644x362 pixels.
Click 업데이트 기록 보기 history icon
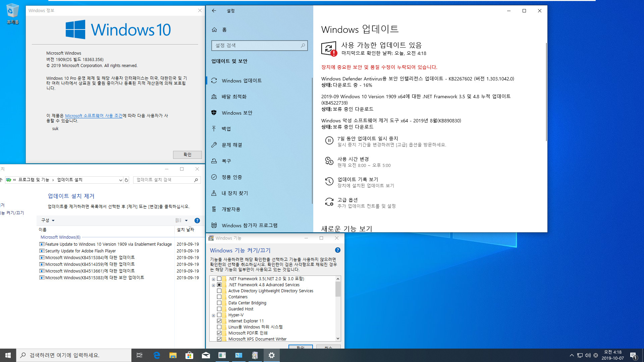point(329,181)
